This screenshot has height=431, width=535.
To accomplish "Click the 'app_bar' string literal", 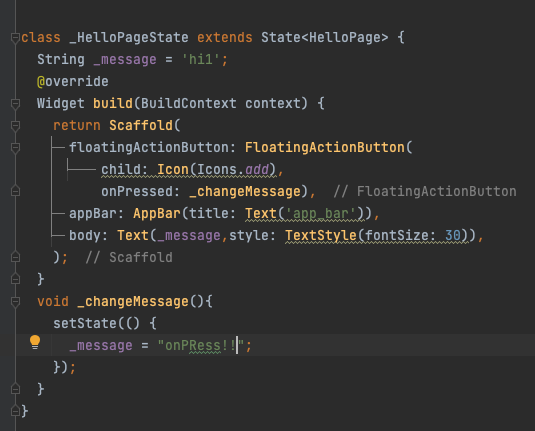I will coord(320,213).
